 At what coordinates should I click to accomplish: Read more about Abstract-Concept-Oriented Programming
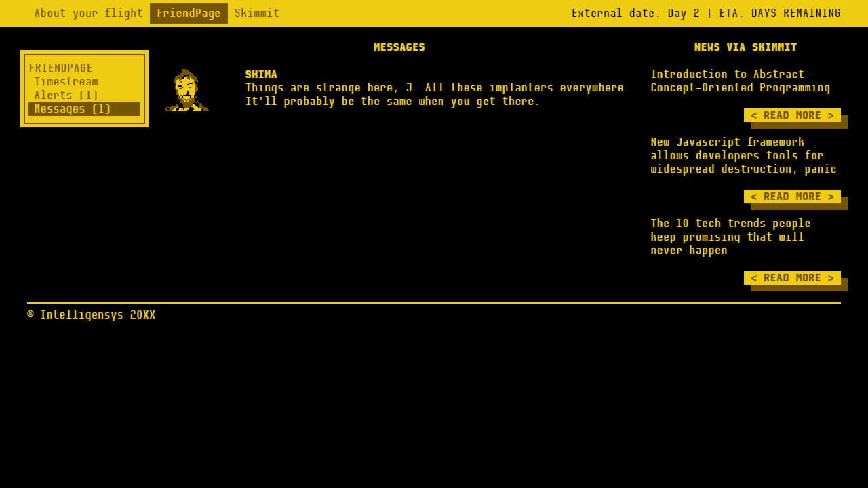793,115
